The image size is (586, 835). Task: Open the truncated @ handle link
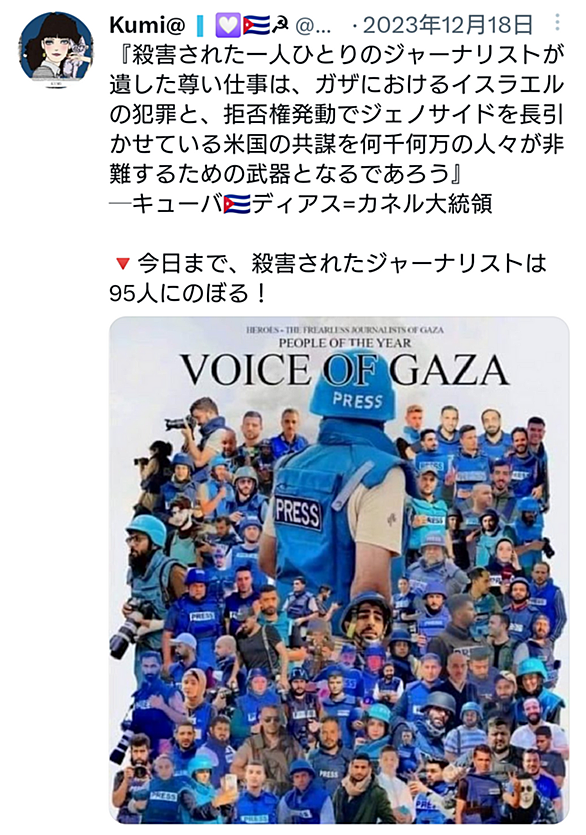(x=313, y=25)
